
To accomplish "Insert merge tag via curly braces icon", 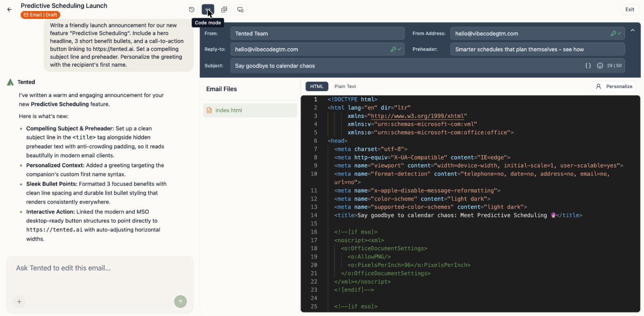I will click(x=588, y=66).
